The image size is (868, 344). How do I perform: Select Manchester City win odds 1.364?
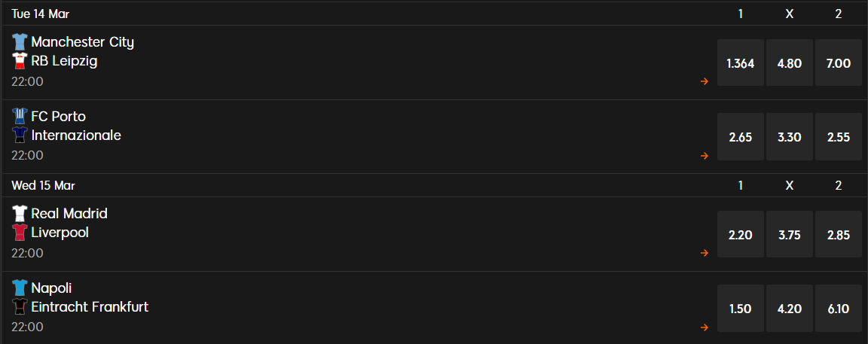[741, 62]
